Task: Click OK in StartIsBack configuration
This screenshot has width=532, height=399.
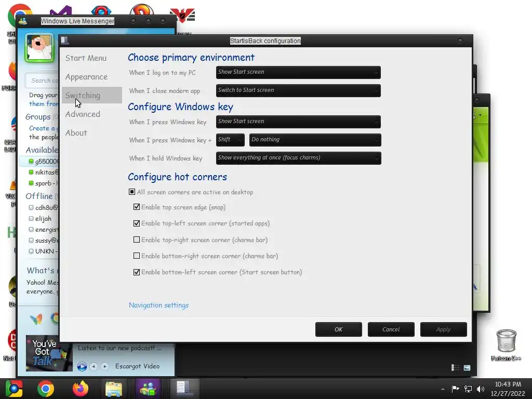Action: pos(339,329)
